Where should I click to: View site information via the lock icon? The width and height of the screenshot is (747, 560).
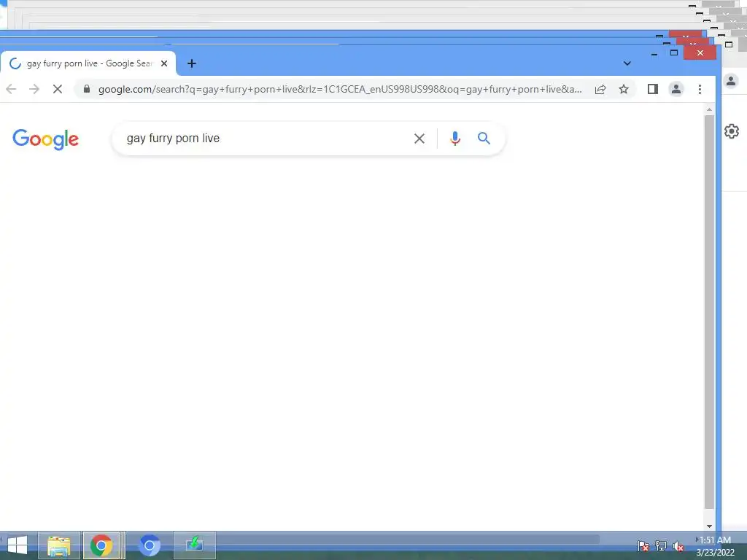pyautogui.click(x=87, y=89)
